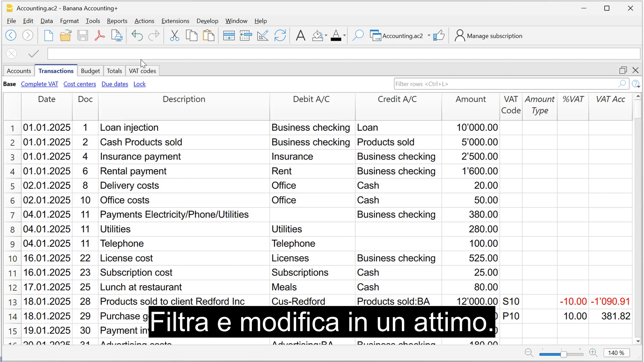
Task: Click the Undo arrow icon
Action: (137, 36)
